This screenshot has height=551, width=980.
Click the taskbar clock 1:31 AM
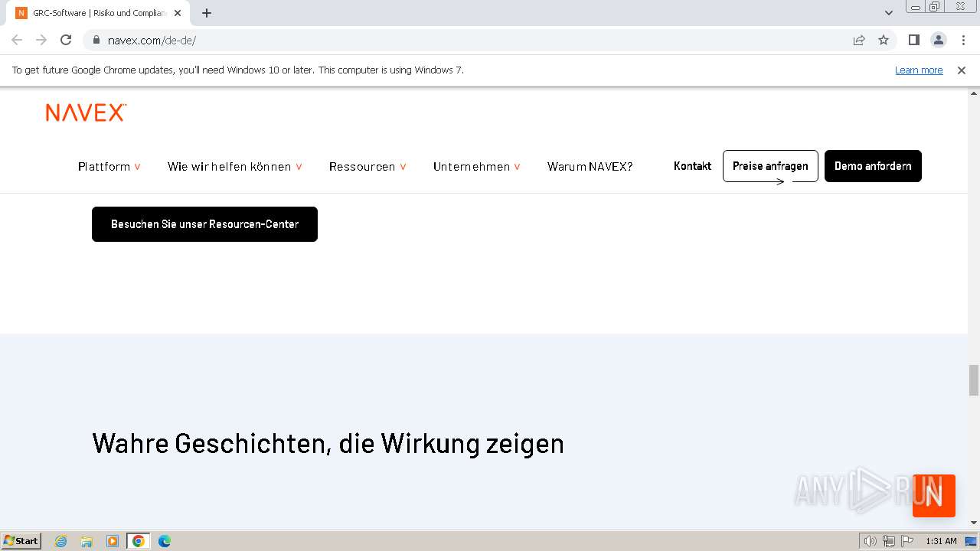pos(941,541)
